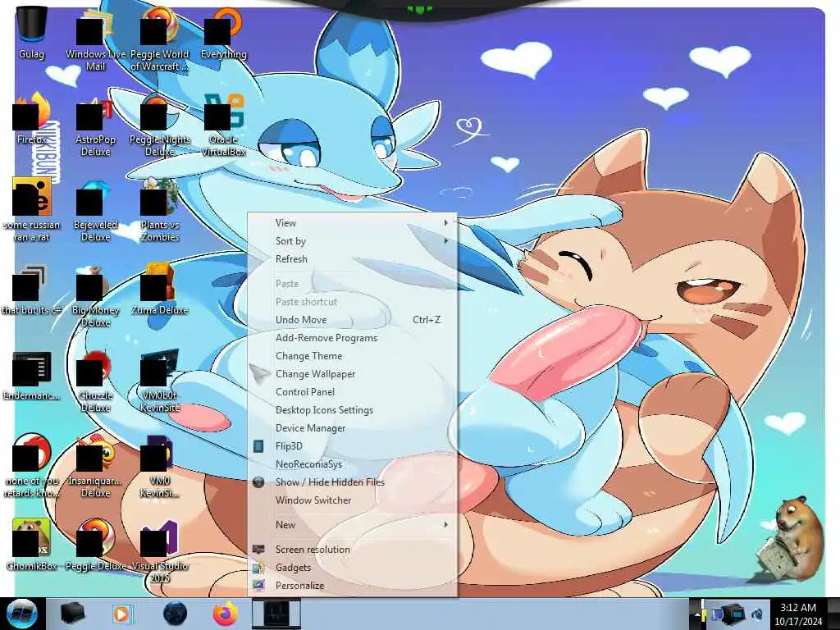Viewport: 840px width, 630px height.
Task: Select Zuma Deluxe desktop icon
Action: coord(160,290)
